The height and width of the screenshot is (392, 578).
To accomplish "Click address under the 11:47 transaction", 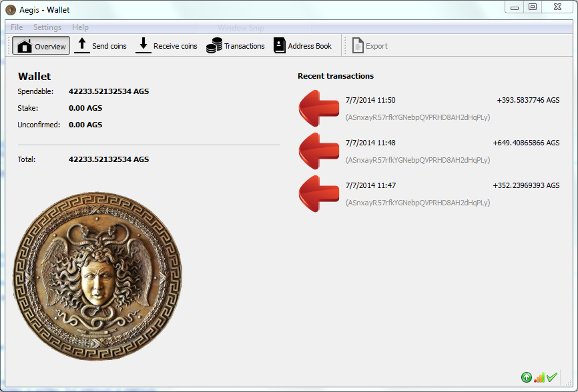I will [418, 203].
